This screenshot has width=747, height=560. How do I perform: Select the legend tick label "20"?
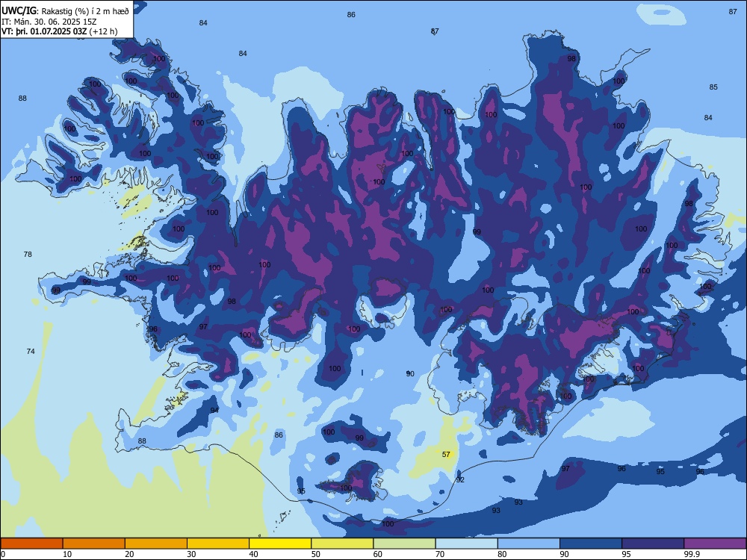click(x=129, y=554)
